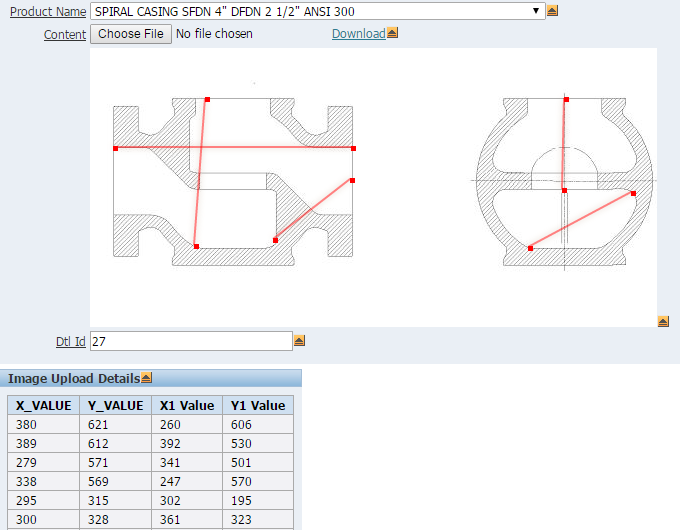Click the edit icon next to Image Upload Details
Image resolution: width=683 pixels, height=530 pixels.
[x=147, y=378]
